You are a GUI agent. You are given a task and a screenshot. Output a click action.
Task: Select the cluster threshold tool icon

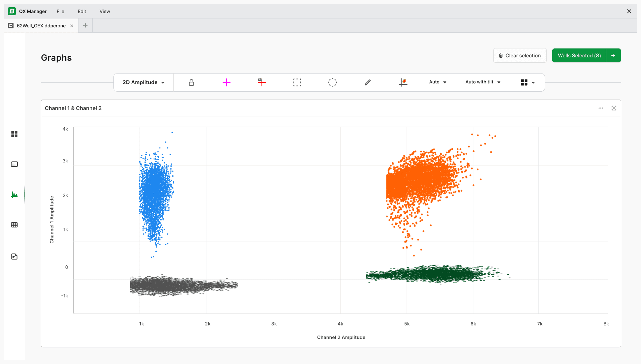pos(403,82)
